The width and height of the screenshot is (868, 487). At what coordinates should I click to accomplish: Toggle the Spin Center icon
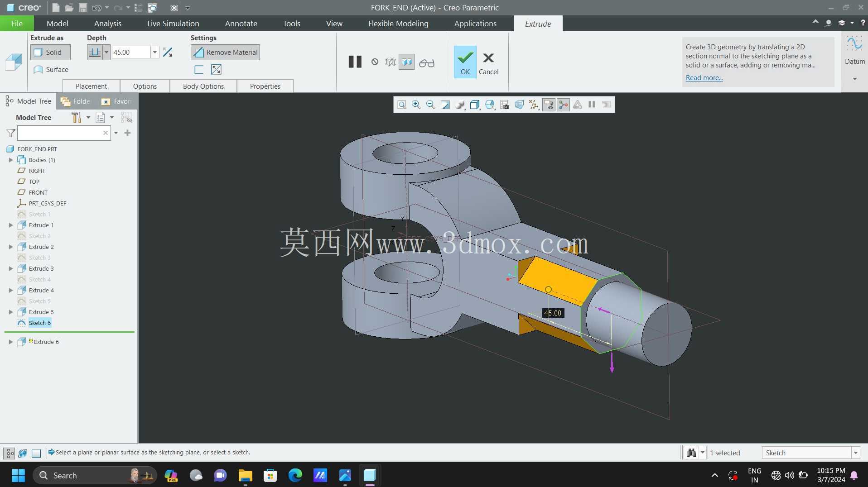563,105
